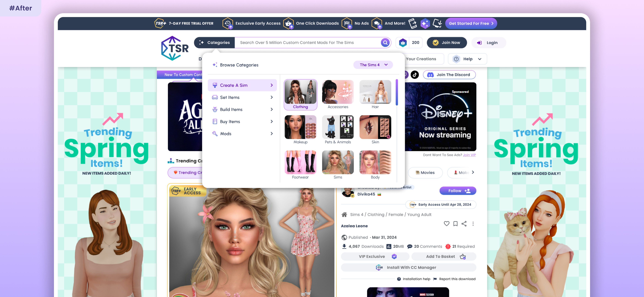The image size is (644, 297).
Task: Open The Sims 4 game dropdown
Action: coord(373,65)
